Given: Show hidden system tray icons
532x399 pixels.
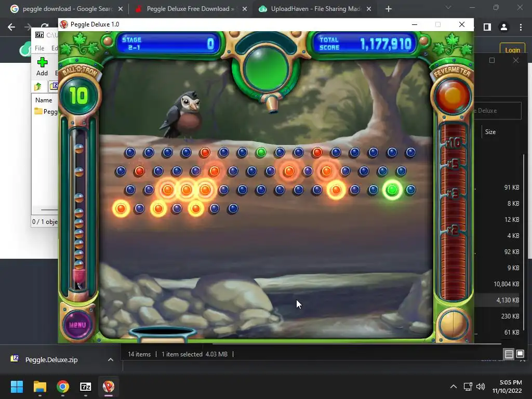Looking at the screenshot, I should coord(453,387).
